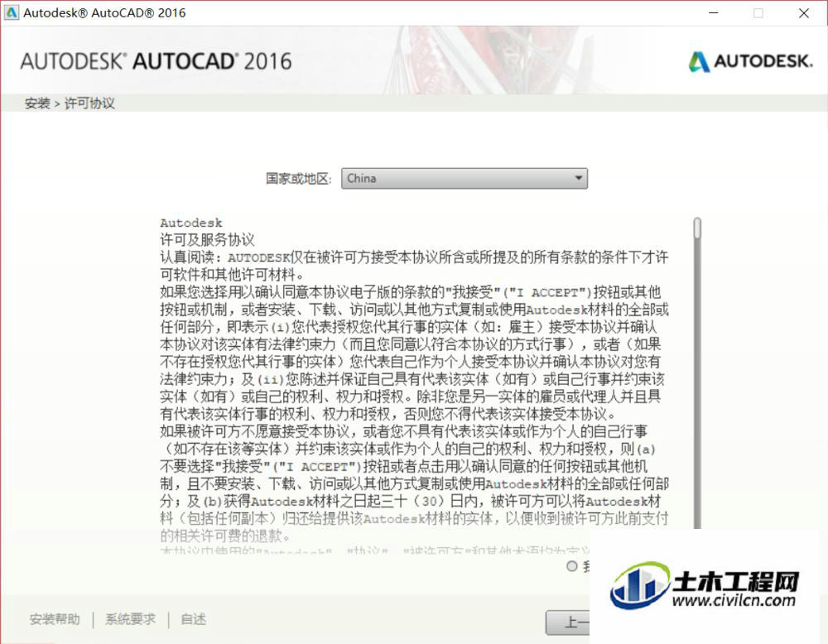The image size is (828, 644).
Task: Close the AutoCAD 2016 installer window
Action: [804, 12]
